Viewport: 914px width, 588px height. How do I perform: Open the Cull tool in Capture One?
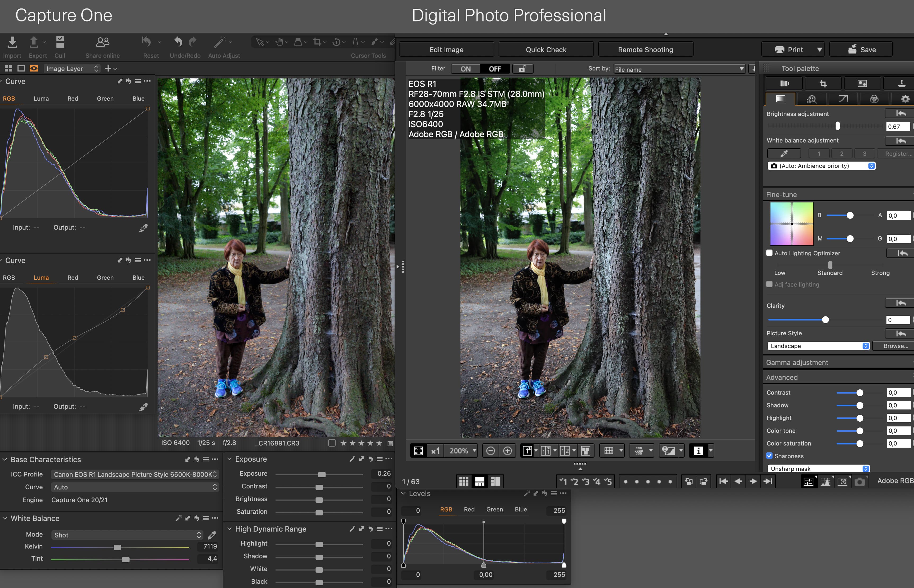[x=60, y=42]
